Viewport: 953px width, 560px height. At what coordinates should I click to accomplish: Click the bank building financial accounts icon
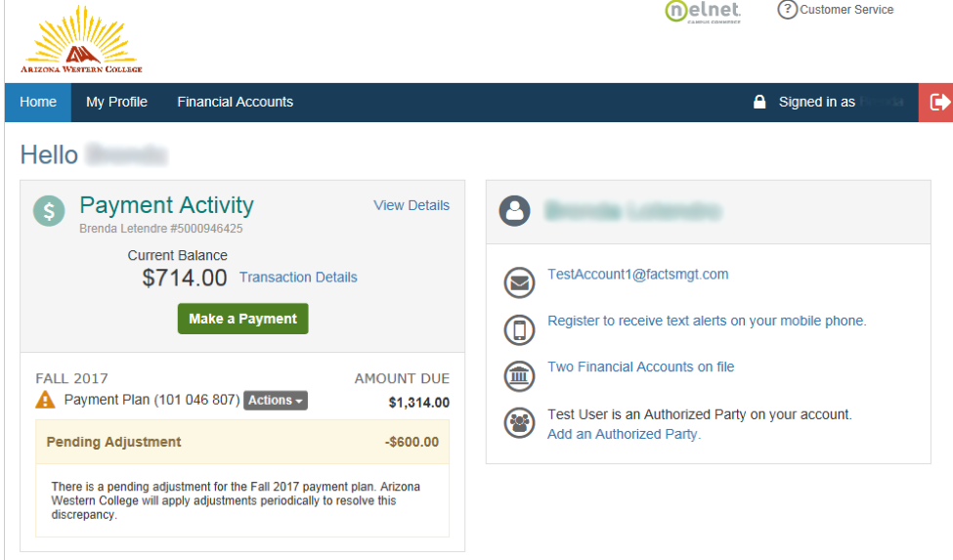pos(520,376)
